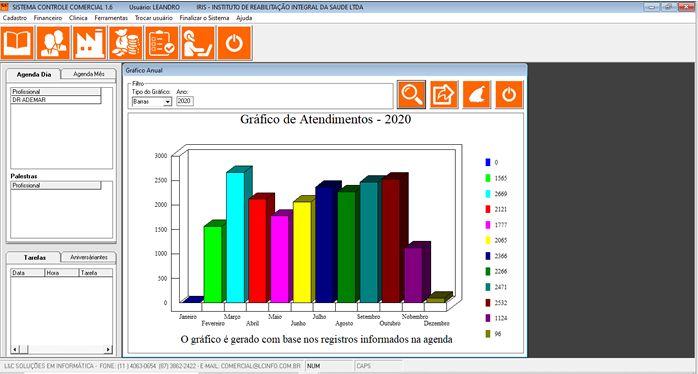Close Gráfico Anual with its power icon
Screen dimensions: 698x374
pos(509,94)
